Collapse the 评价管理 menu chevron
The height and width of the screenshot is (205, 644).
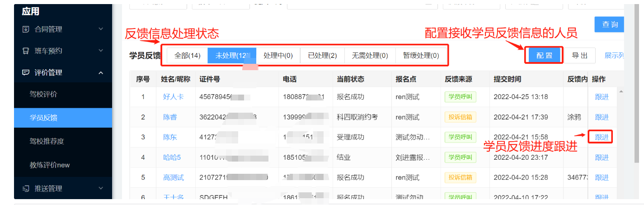[x=101, y=72]
